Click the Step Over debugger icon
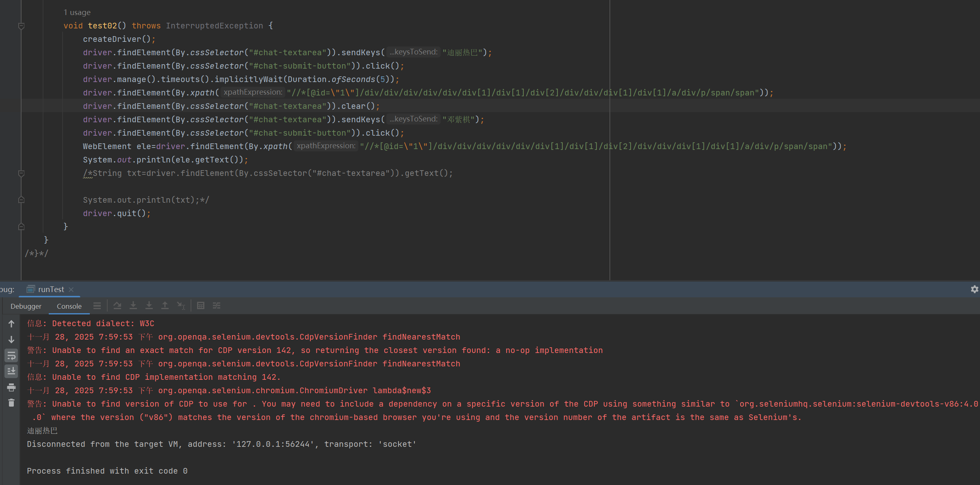The height and width of the screenshot is (485, 980). point(117,305)
